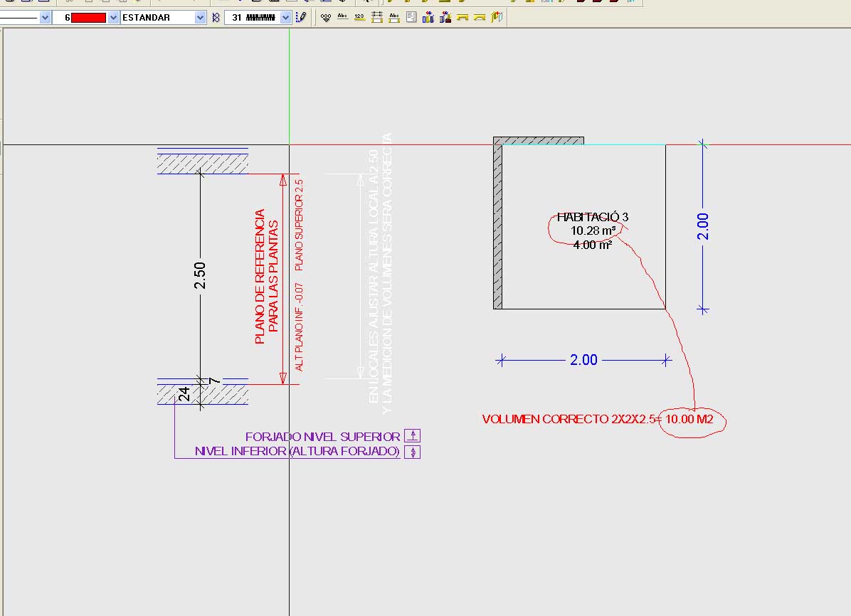Open the listing sheet document icon
851x616 pixels.
click(x=411, y=17)
